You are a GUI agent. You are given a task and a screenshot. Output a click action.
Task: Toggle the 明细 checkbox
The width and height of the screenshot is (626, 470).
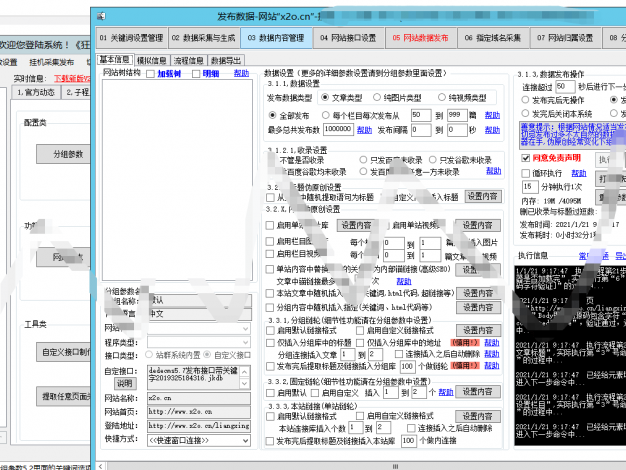coord(197,73)
